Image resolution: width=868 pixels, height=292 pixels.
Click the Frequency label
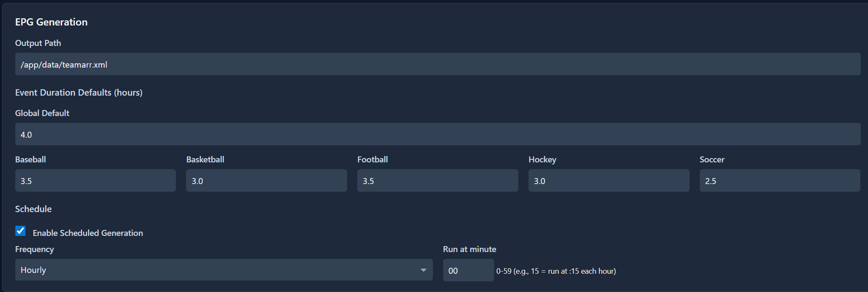click(34, 249)
